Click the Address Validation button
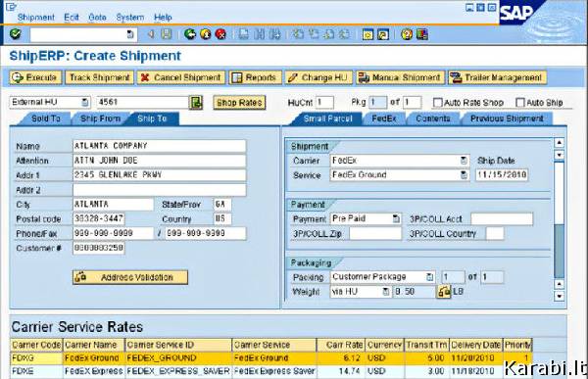This screenshot has width=588, height=379. point(130,277)
